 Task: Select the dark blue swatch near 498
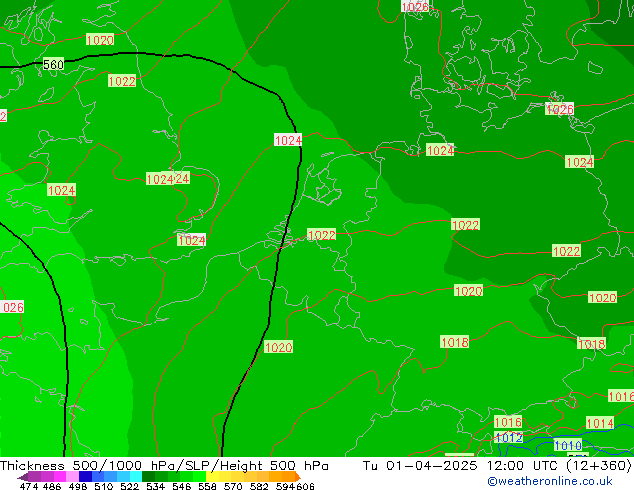click(85, 477)
